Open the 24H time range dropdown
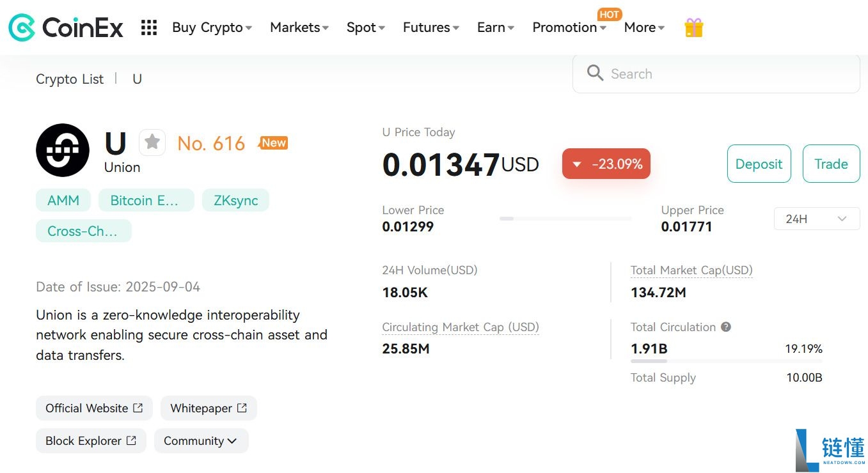The image size is (868, 473). [x=817, y=219]
